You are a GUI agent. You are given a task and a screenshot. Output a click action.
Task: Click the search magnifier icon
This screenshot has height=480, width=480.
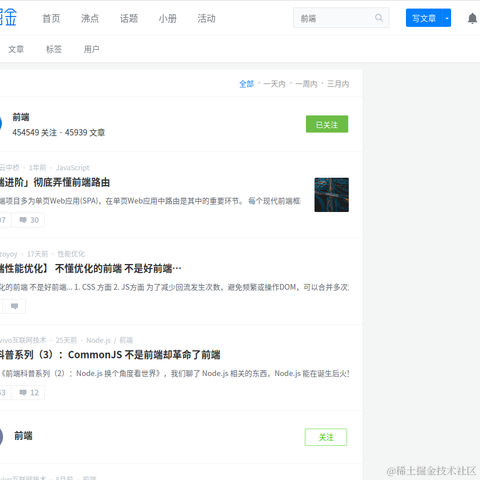(x=379, y=18)
